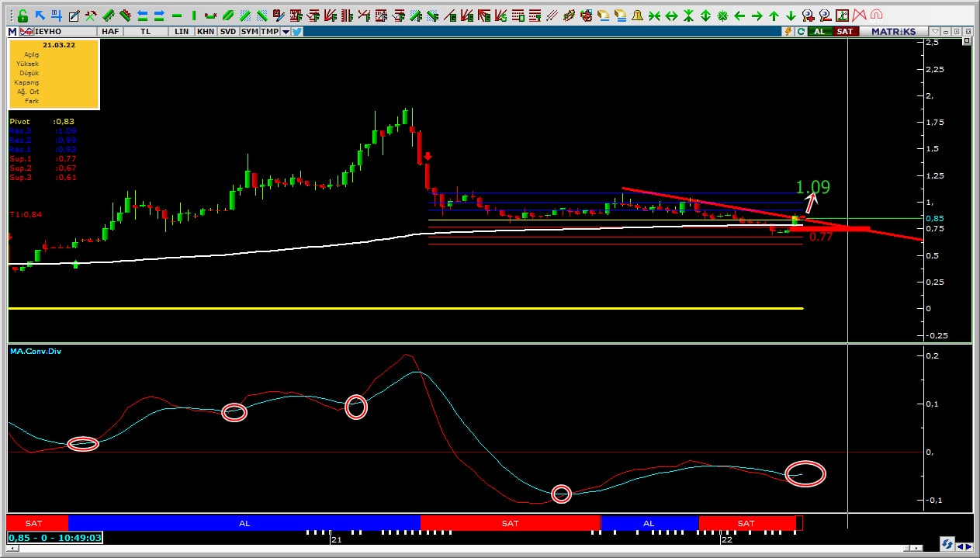This screenshot has width=980, height=558.
Task: Click the green right arrow toolbar icon
Action: click(757, 16)
